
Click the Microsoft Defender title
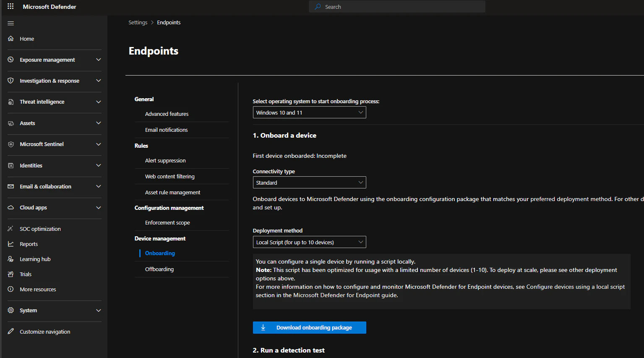50,7
